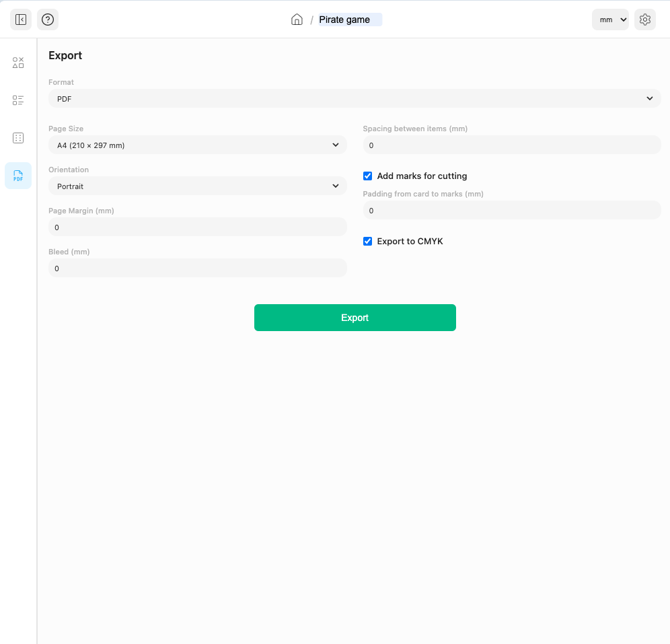The image size is (670, 644).
Task: Focus Padding from card to marks field
Action: 512,211
